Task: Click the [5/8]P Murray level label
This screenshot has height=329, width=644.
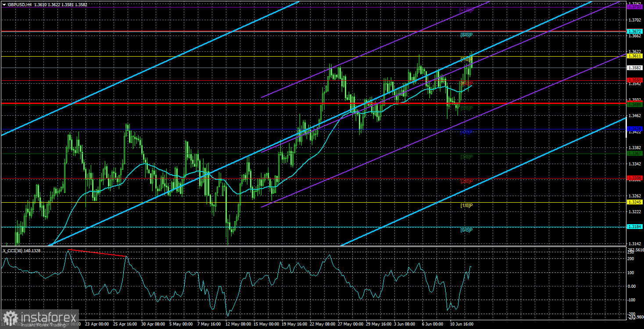Action: coord(466,108)
